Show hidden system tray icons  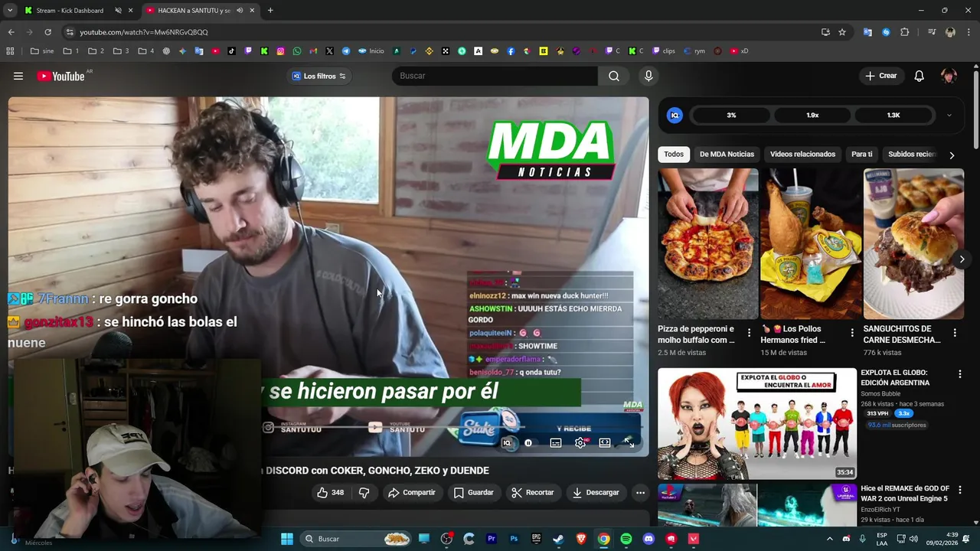[x=829, y=539]
